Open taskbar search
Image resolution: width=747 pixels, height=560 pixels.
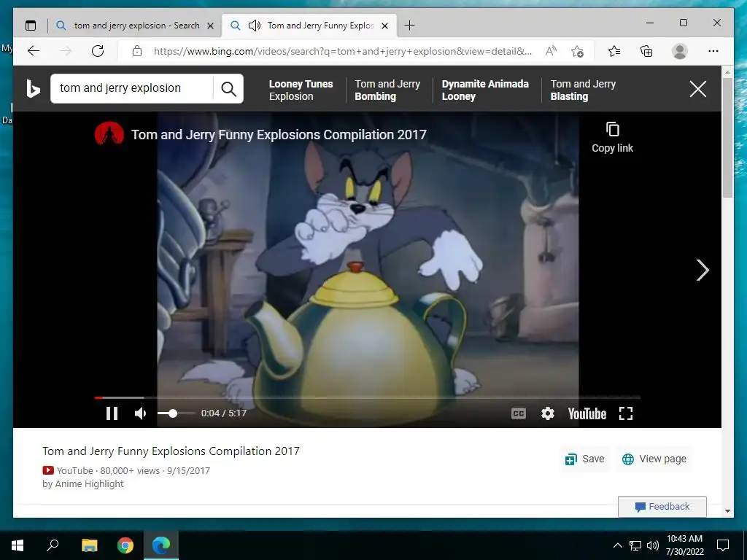coord(53,545)
